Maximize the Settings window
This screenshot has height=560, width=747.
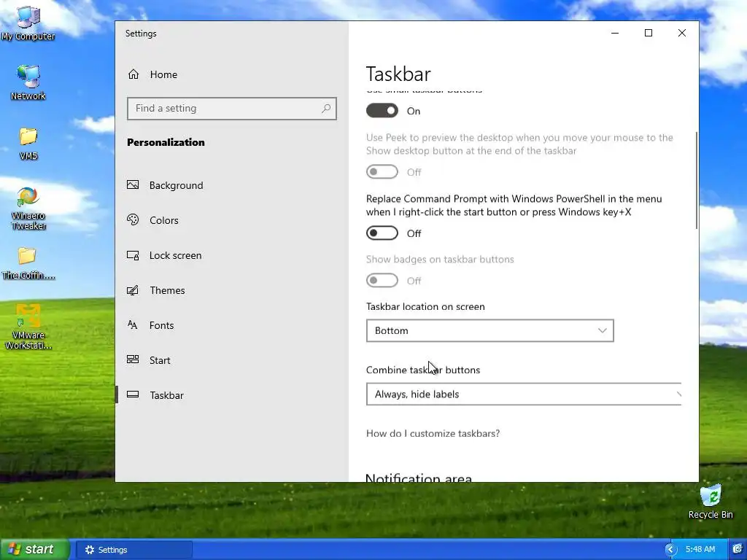click(x=649, y=33)
